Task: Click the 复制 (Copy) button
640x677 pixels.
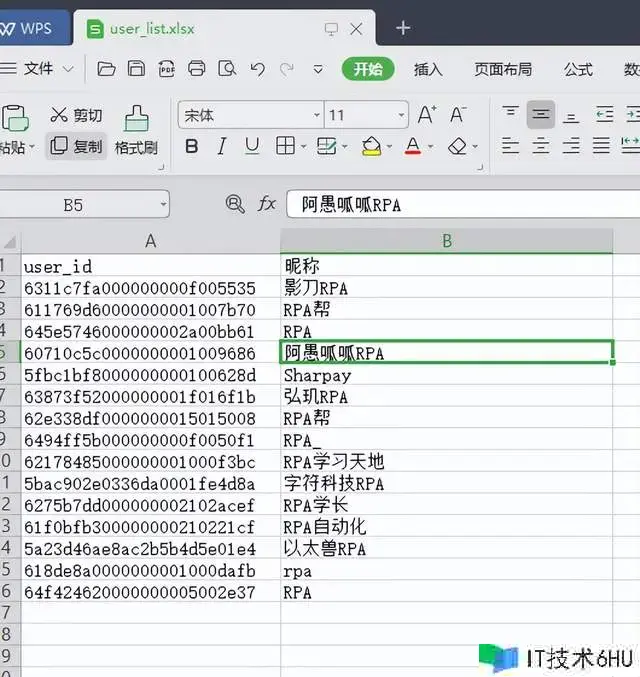Action: [x=77, y=147]
